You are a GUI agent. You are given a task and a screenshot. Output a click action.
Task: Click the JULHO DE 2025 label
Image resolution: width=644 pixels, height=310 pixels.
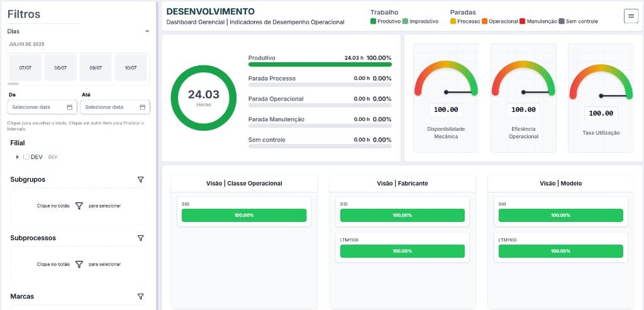click(x=26, y=44)
